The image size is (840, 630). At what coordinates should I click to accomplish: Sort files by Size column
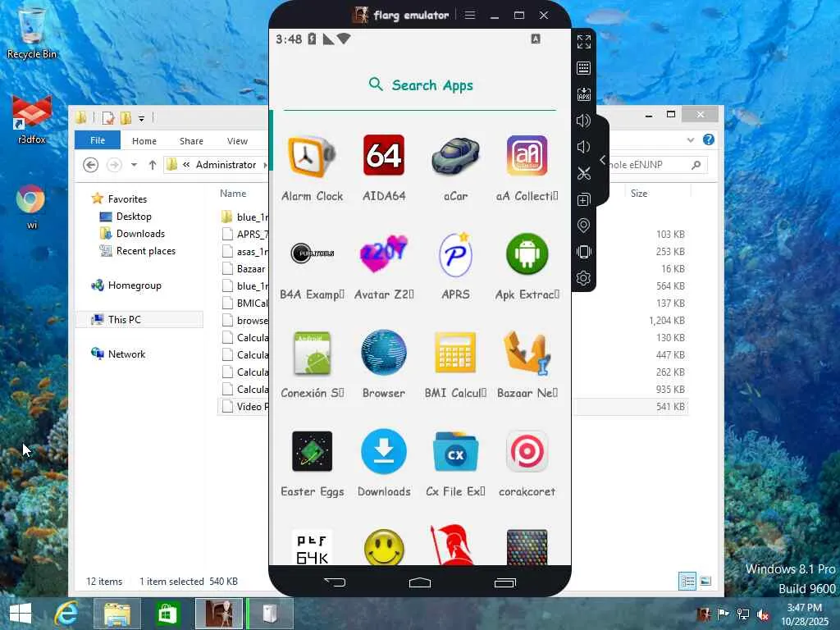tap(638, 194)
